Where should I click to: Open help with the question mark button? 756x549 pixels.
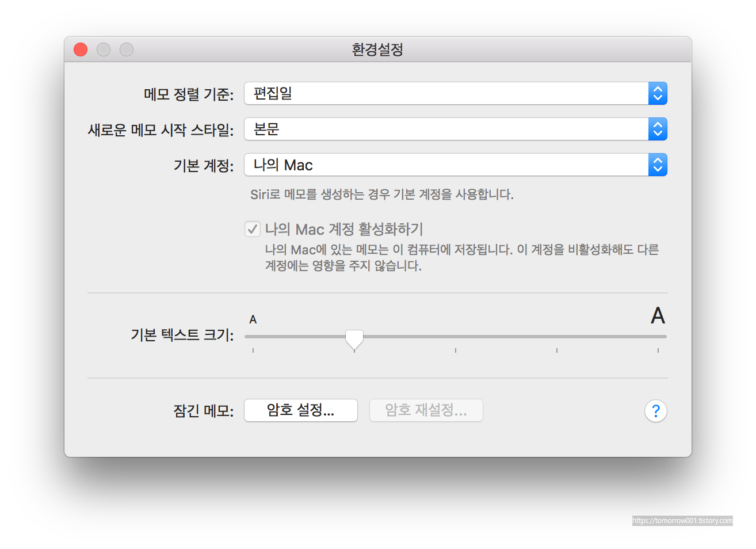coord(656,411)
